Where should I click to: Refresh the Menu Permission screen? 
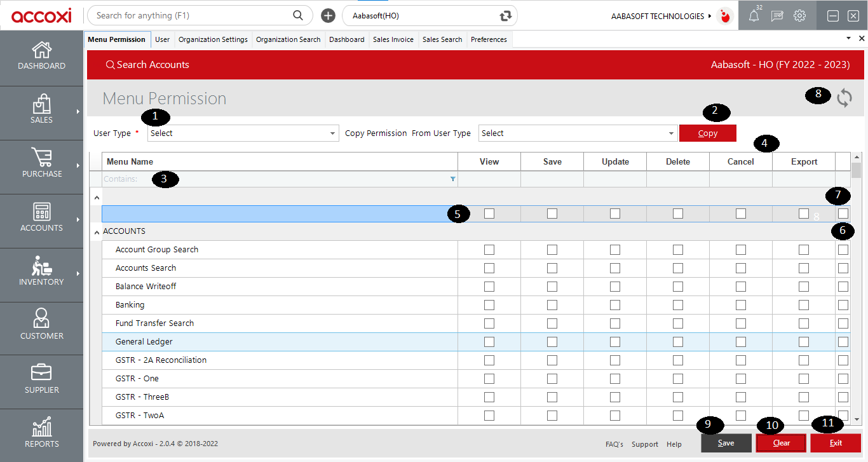coord(844,99)
